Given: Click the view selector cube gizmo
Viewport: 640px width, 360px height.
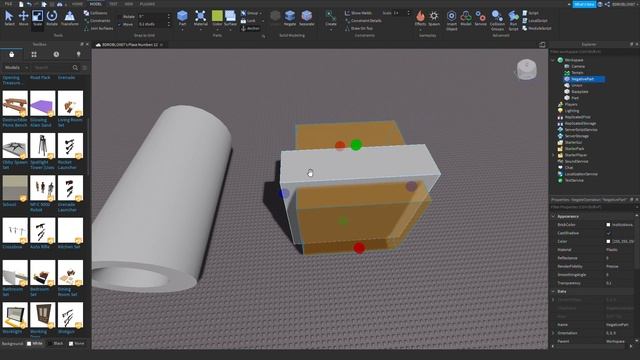Looking at the screenshot, I should point(527,69).
